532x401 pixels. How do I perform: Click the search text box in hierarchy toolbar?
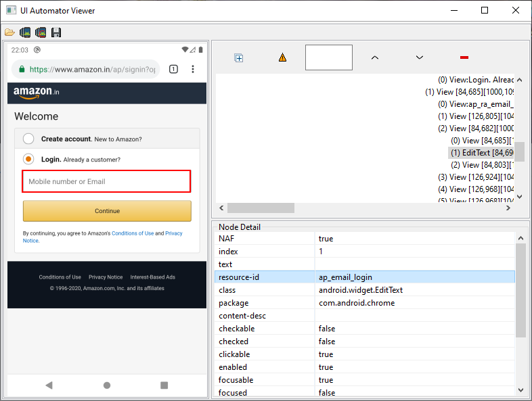(329, 57)
